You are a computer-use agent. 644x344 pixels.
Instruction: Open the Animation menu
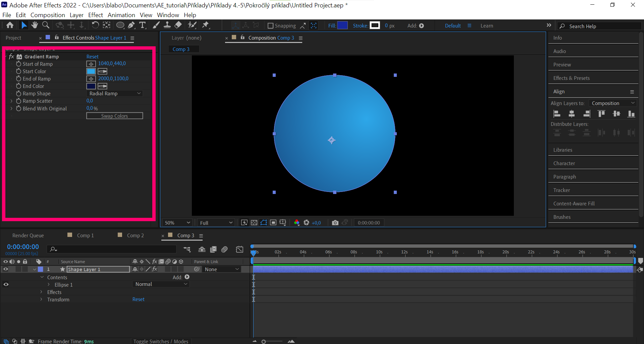pyautogui.click(x=121, y=15)
